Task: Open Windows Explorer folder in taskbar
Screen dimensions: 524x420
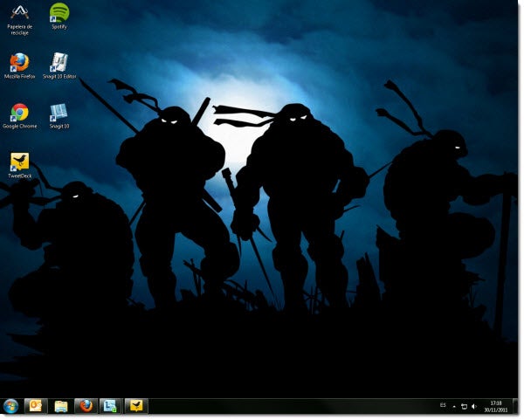Action: click(x=61, y=406)
